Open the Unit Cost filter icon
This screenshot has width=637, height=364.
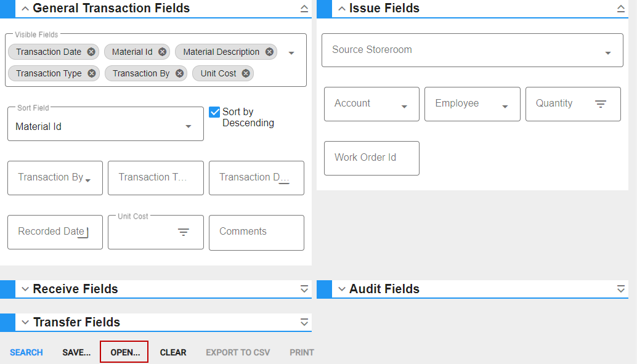(184, 232)
